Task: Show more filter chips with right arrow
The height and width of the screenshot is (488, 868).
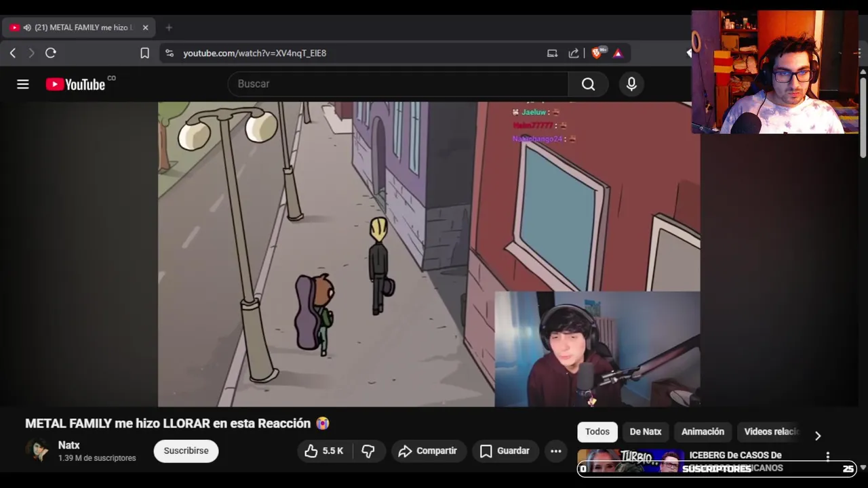Action: [818, 436]
